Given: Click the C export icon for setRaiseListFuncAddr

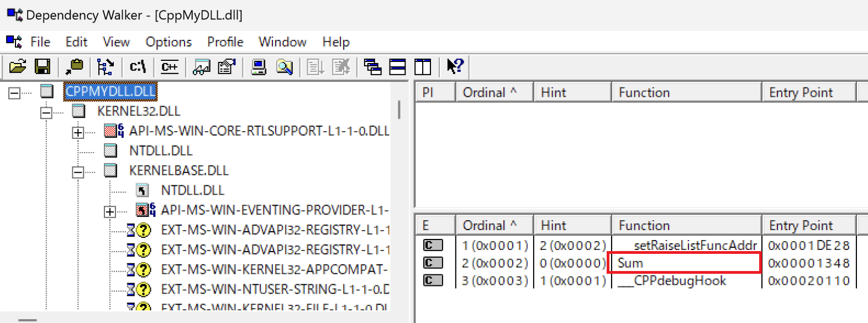Looking at the screenshot, I should click(x=433, y=245).
